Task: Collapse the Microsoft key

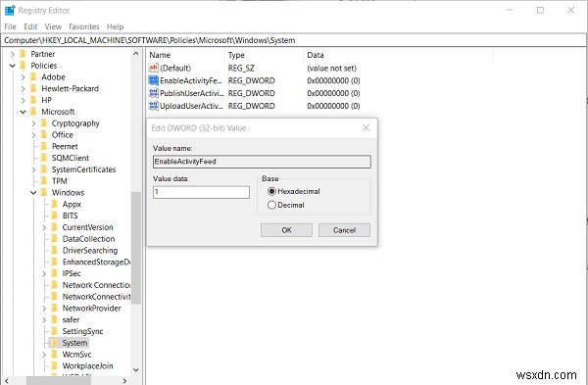Action: pos(23,112)
